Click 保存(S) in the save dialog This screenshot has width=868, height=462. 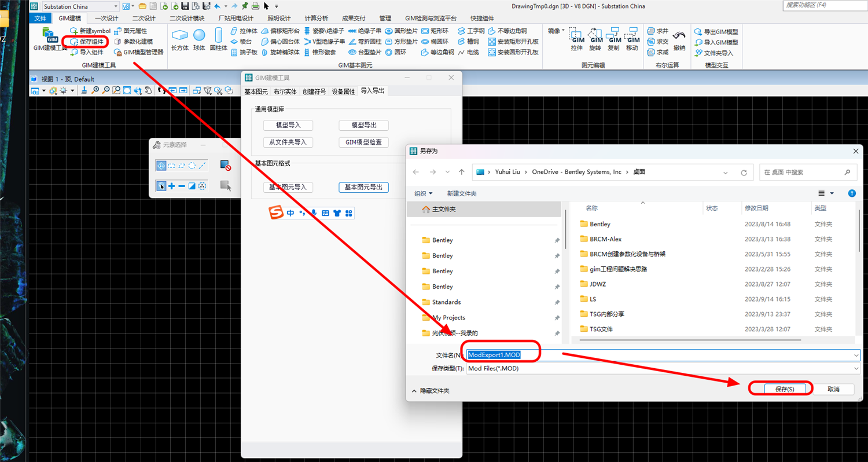point(785,389)
